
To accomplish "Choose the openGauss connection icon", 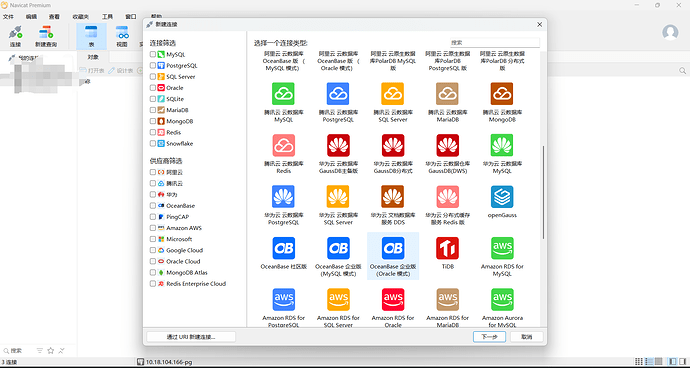I will (x=502, y=197).
